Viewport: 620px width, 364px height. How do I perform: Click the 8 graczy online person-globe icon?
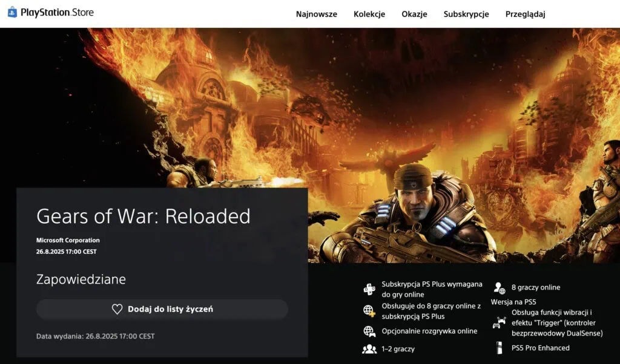click(x=500, y=288)
